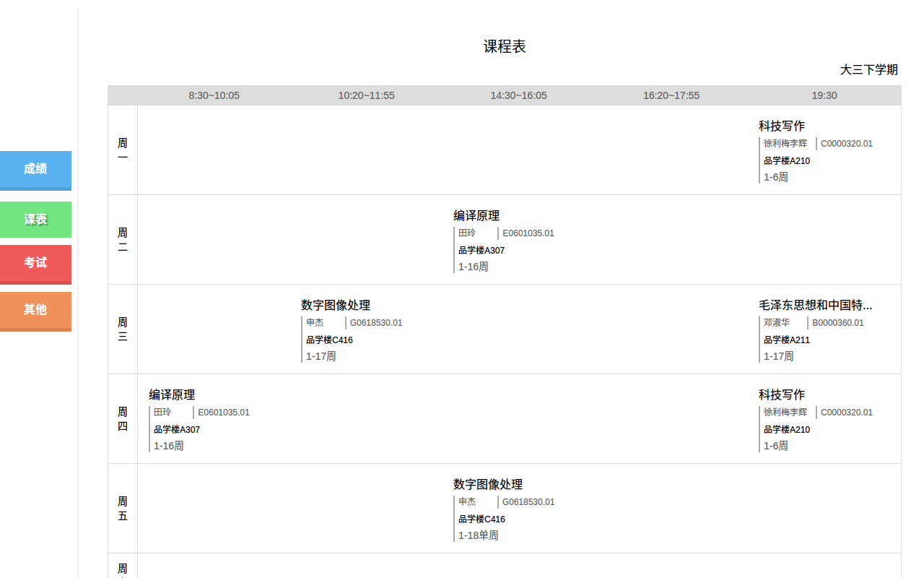Click code C0000320.01 in Thursday row
Screen dimensions: 924x578
coord(847,412)
